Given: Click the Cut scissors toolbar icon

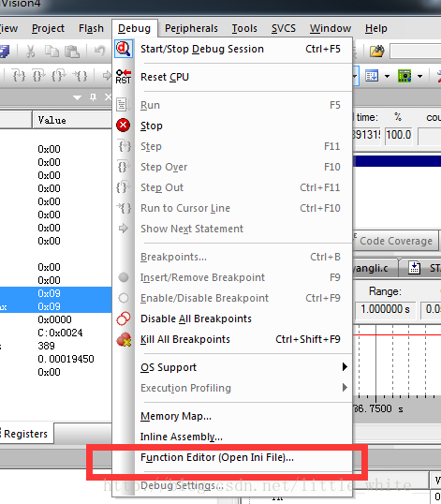Looking at the screenshot, I should [x=30, y=52].
